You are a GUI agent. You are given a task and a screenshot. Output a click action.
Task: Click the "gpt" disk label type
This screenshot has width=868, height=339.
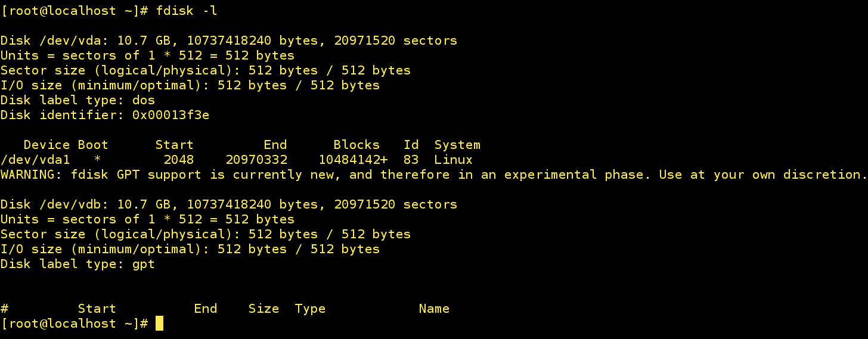(x=144, y=264)
